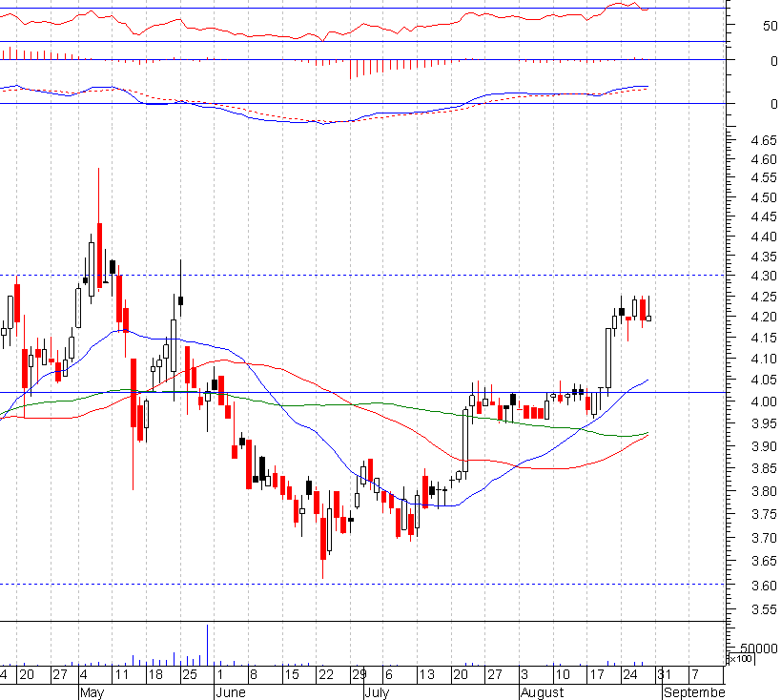Select the 4.30 resistance price label
Viewport: 781px width, 700px height.
pyautogui.click(x=764, y=276)
